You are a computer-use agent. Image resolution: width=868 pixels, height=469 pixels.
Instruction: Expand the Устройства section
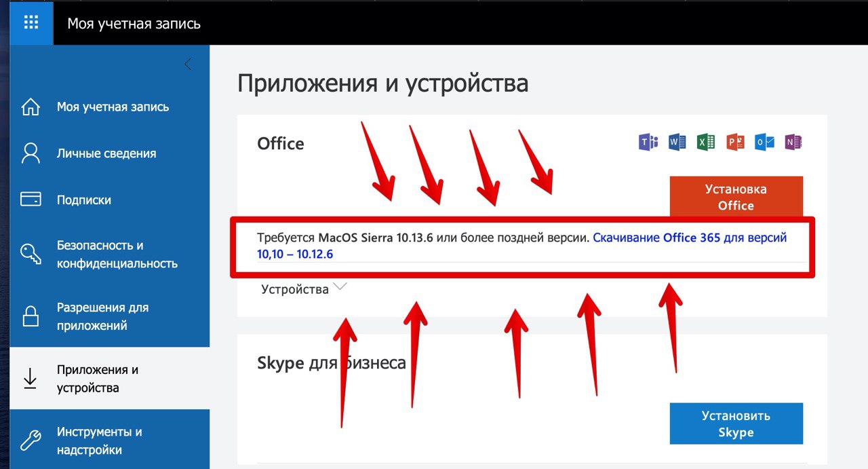click(304, 289)
